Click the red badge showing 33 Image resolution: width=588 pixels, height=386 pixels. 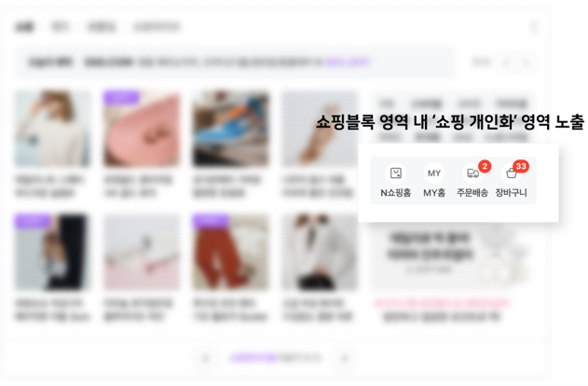click(x=521, y=166)
